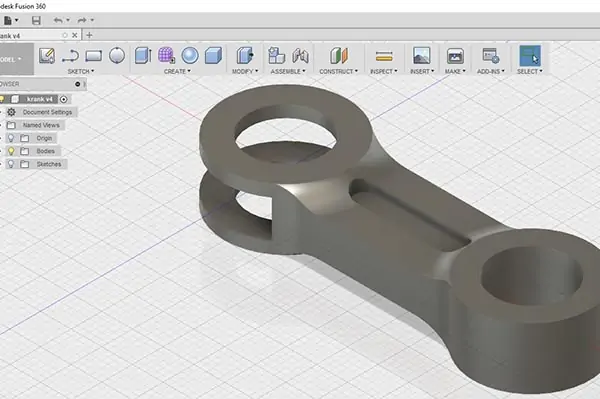Toggle visibility bulb for Bodies folder
The height and width of the screenshot is (399, 600).
[11, 151]
